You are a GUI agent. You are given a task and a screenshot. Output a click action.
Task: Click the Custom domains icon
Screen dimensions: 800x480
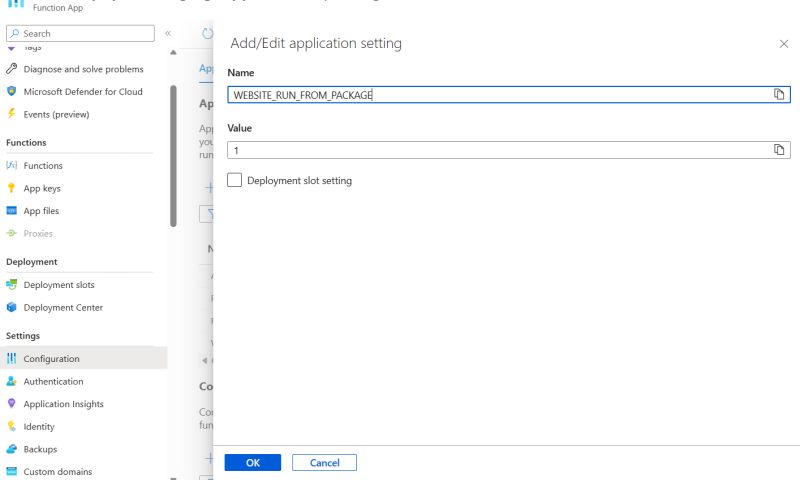11,471
